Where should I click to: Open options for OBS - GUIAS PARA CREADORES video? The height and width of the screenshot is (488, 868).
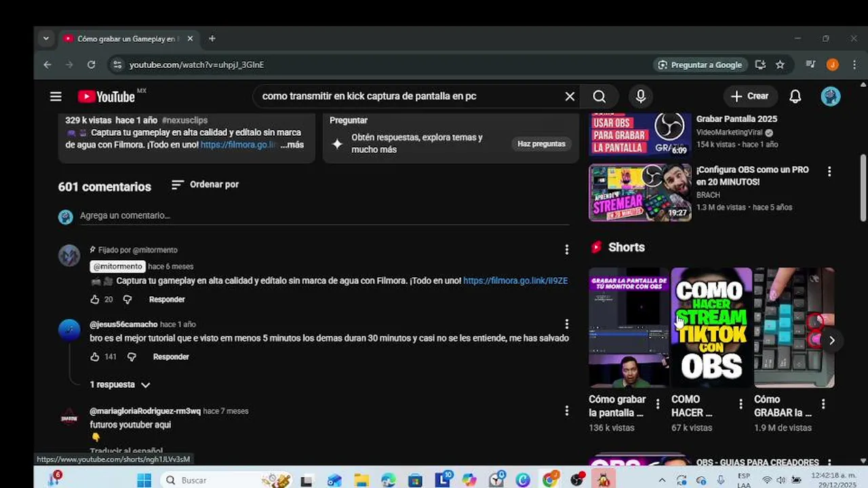[829, 462]
